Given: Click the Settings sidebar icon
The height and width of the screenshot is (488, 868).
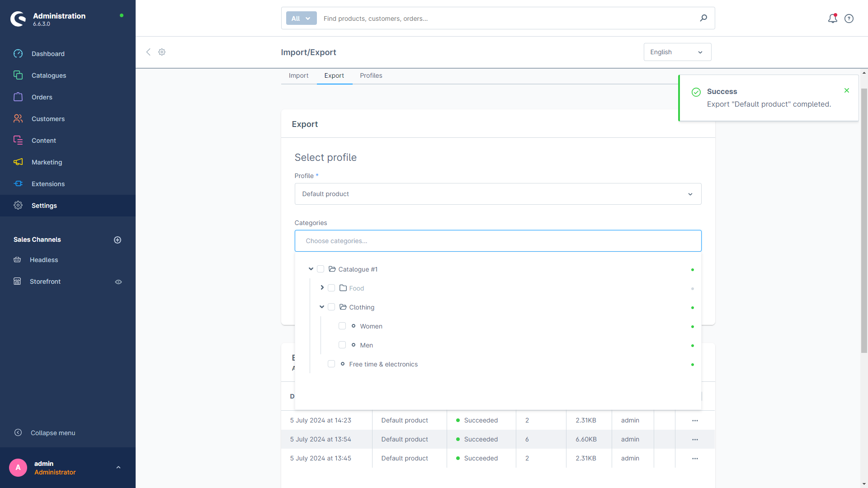Looking at the screenshot, I should tap(18, 205).
